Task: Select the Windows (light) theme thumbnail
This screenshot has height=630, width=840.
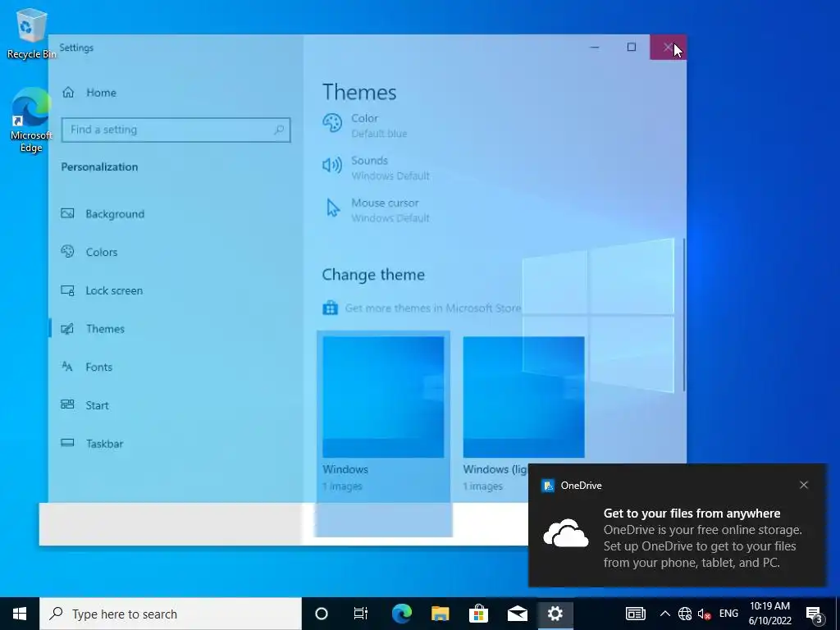Action: coord(523,397)
